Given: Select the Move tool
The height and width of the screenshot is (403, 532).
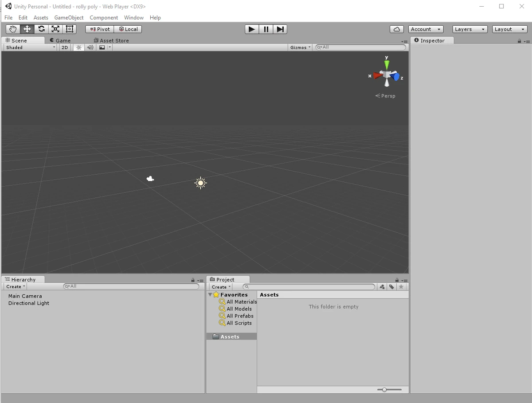Looking at the screenshot, I should [x=27, y=29].
